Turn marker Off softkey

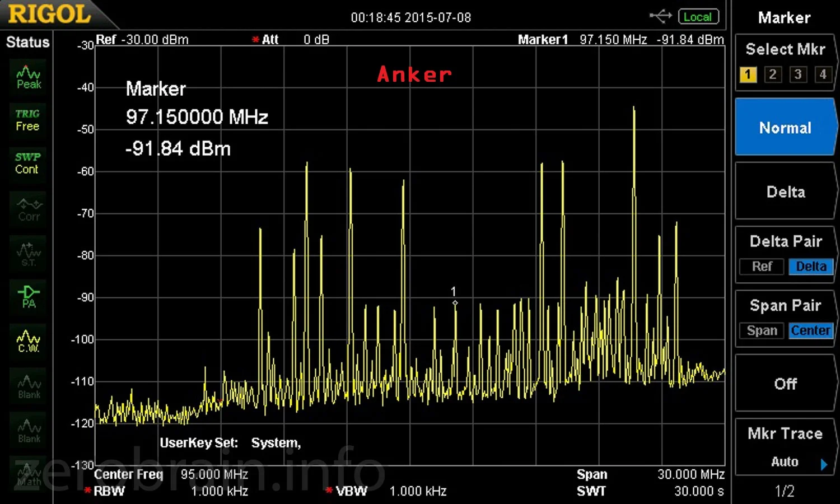pyautogui.click(x=785, y=384)
